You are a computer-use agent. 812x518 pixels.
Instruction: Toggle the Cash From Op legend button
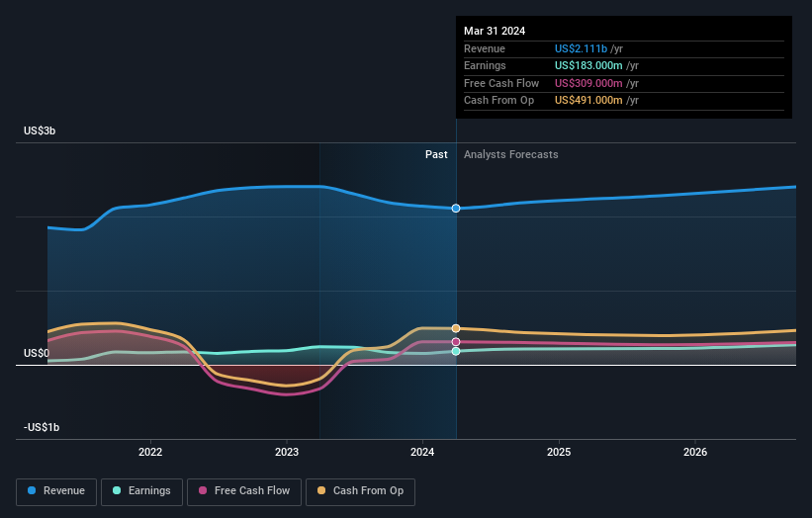coord(360,491)
